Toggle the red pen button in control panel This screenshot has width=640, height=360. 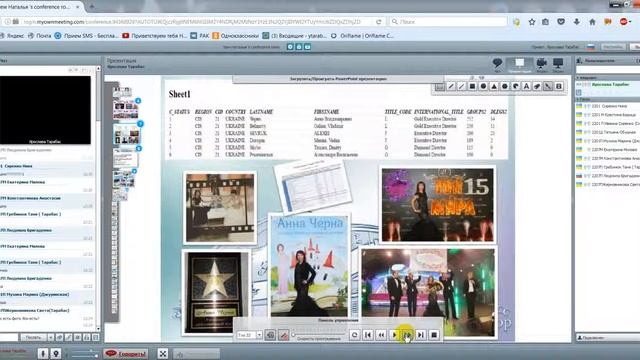[283, 335]
